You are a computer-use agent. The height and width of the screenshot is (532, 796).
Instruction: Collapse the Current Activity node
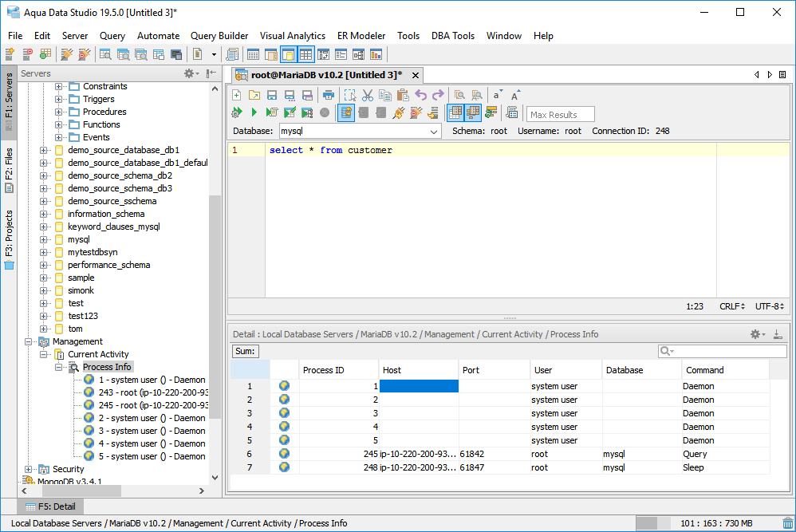pos(44,354)
